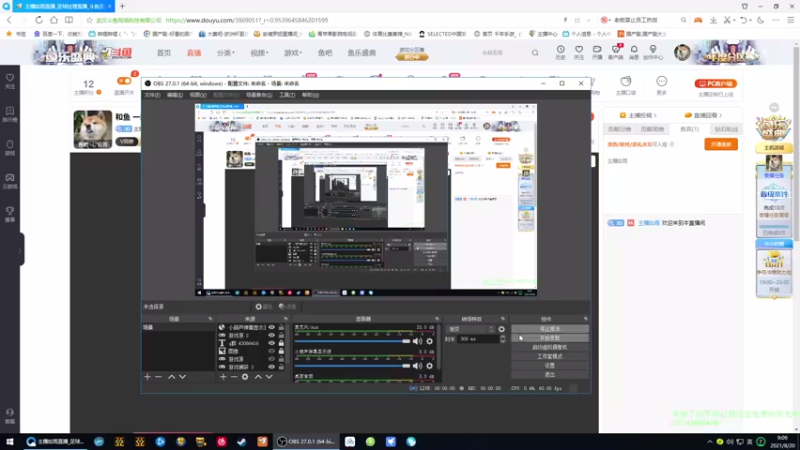Toggle visibility of first source in Sources list
The height and width of the screenshot is (450, 800).
click(271, 328)
